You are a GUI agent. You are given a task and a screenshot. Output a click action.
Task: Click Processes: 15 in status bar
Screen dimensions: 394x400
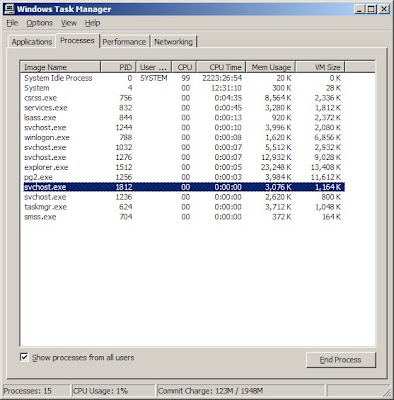(x=36, y=391)
